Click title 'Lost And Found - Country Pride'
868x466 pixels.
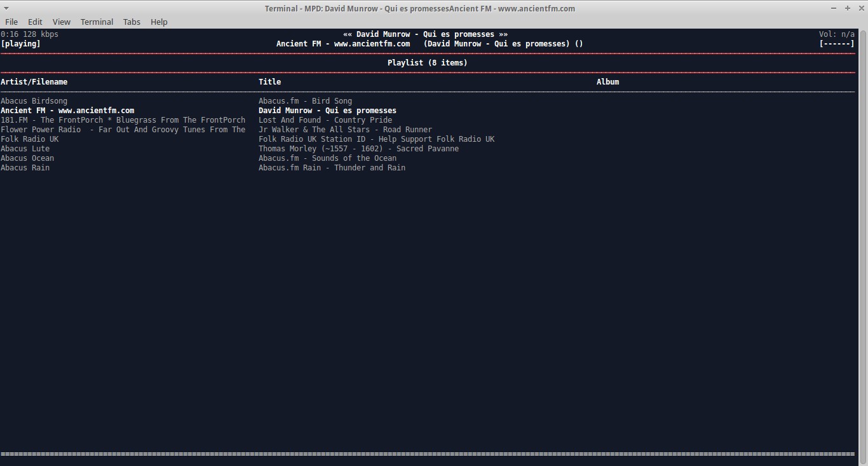[x=325, y=120]
